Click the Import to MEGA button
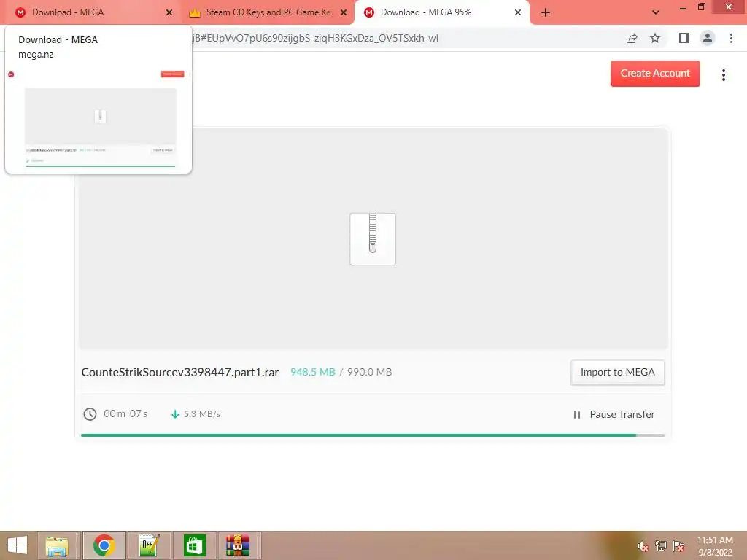 point(617,373)
